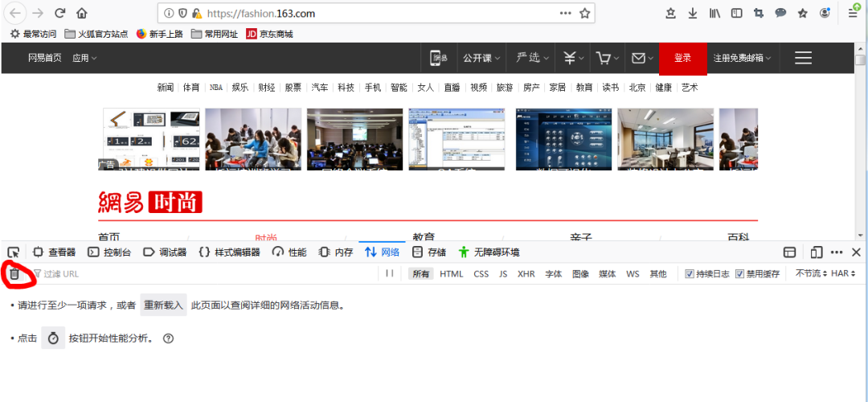Click in the 过滤 URL filter field

tap(205, 273)
